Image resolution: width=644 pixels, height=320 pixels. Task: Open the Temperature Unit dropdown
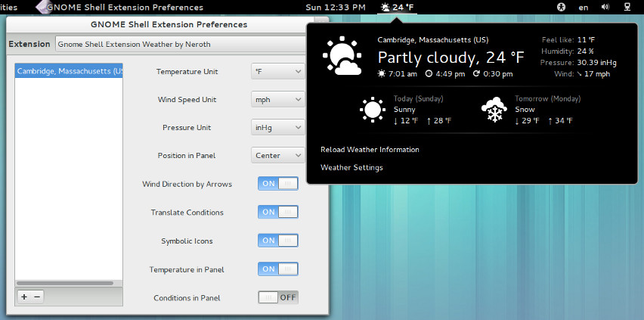point(278,72)
